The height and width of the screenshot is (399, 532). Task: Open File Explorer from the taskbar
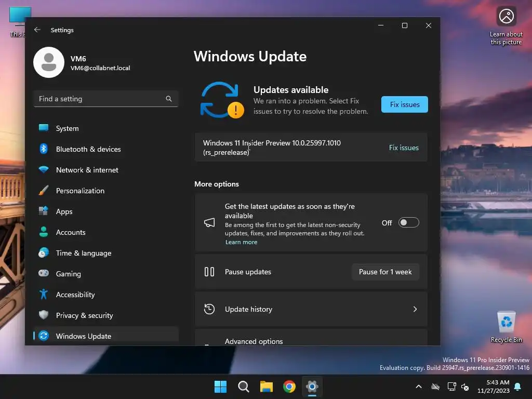[267, 387]
